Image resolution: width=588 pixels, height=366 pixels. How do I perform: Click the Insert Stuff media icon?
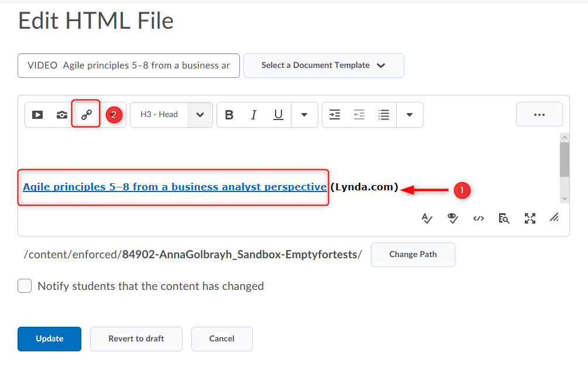pyautogui.click(x=37, y=115)
